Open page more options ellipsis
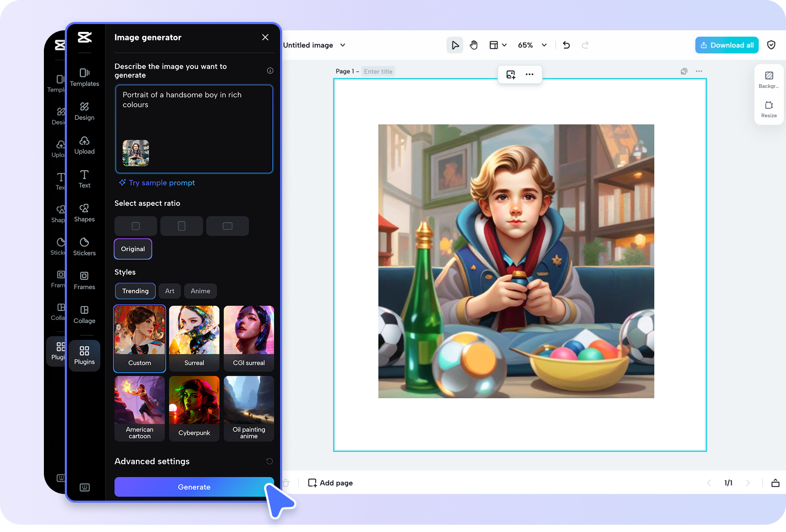The height and width of the screenshot is (532, 786). click(x=699, y=71)
